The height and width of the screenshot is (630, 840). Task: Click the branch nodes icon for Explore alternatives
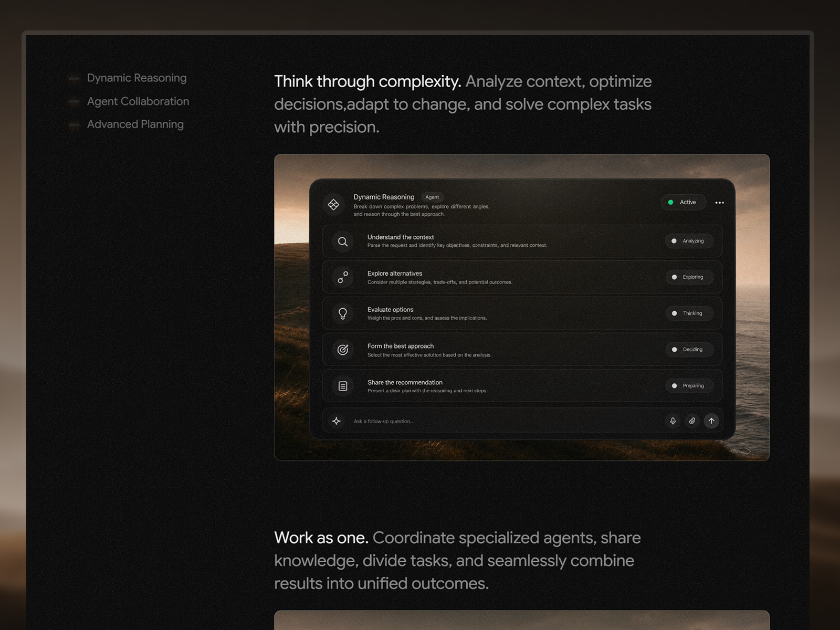343,277
